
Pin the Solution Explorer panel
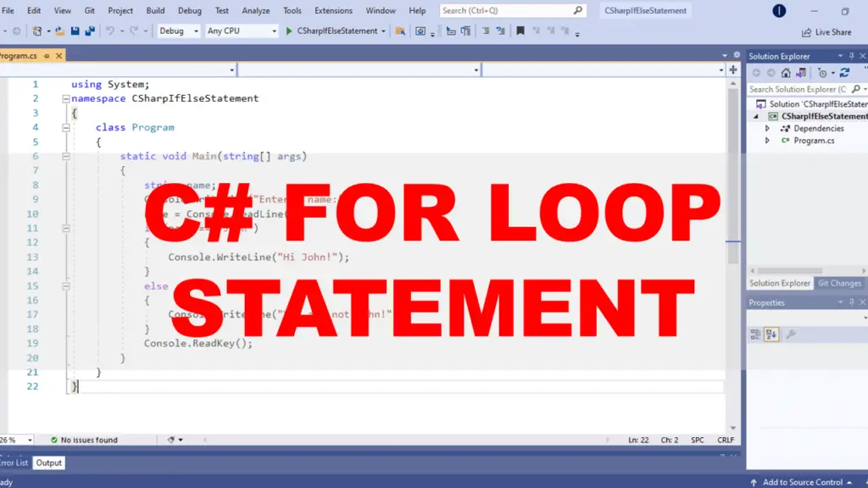[854, 56]
